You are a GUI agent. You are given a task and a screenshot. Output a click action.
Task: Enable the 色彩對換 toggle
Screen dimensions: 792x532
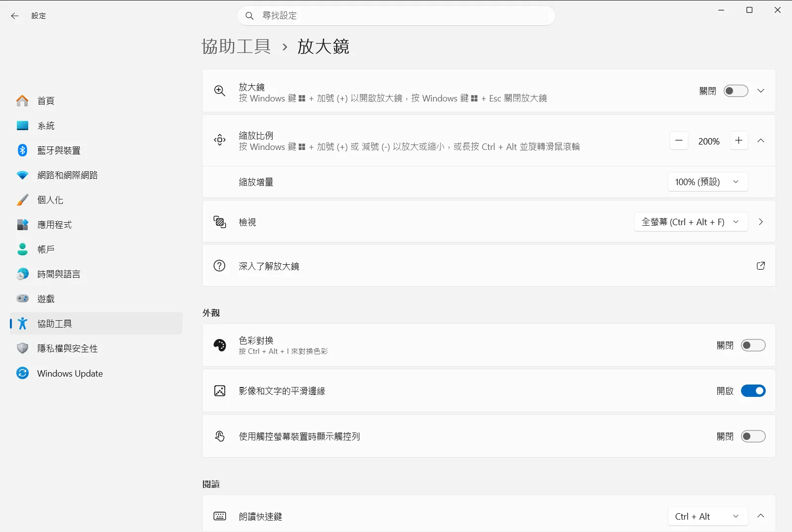(x=753, y=345)
